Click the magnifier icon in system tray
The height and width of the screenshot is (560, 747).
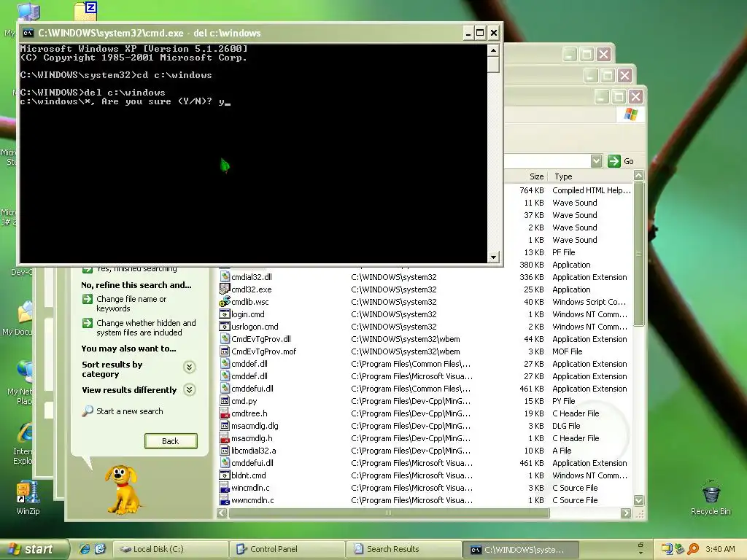(693, 549)
